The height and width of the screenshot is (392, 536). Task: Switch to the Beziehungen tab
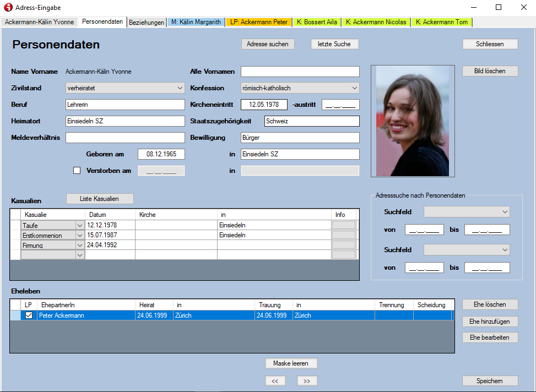point(147,23)
